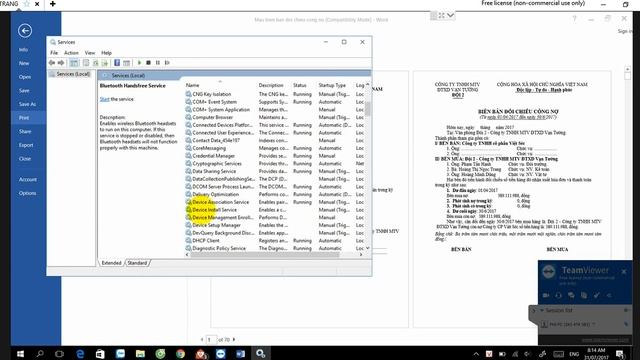The image size is (640, 360).
Task: Select Print in Word backstage menu
Action: coord(24,118)
